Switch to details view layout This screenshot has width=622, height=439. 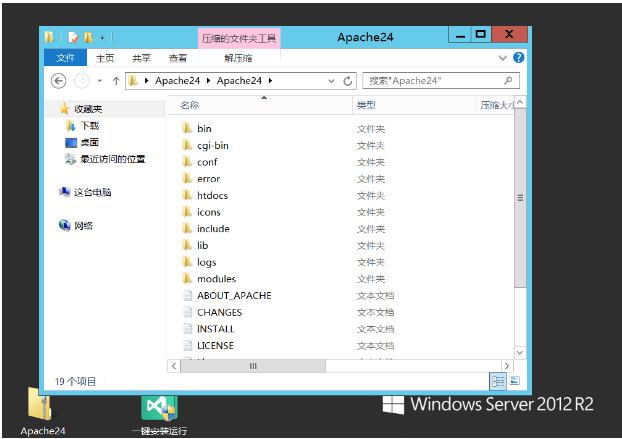pos(497,381)
